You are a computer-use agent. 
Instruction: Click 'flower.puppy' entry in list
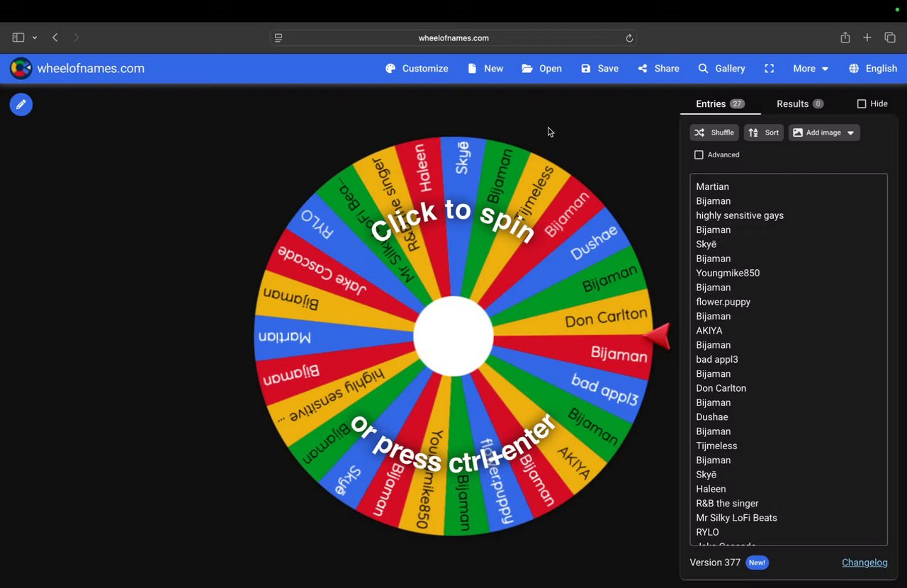(x=723, y=302)
